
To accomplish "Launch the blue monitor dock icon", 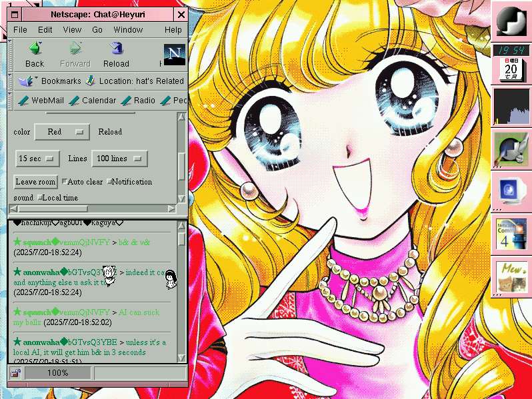I will [x=511, y=192].
